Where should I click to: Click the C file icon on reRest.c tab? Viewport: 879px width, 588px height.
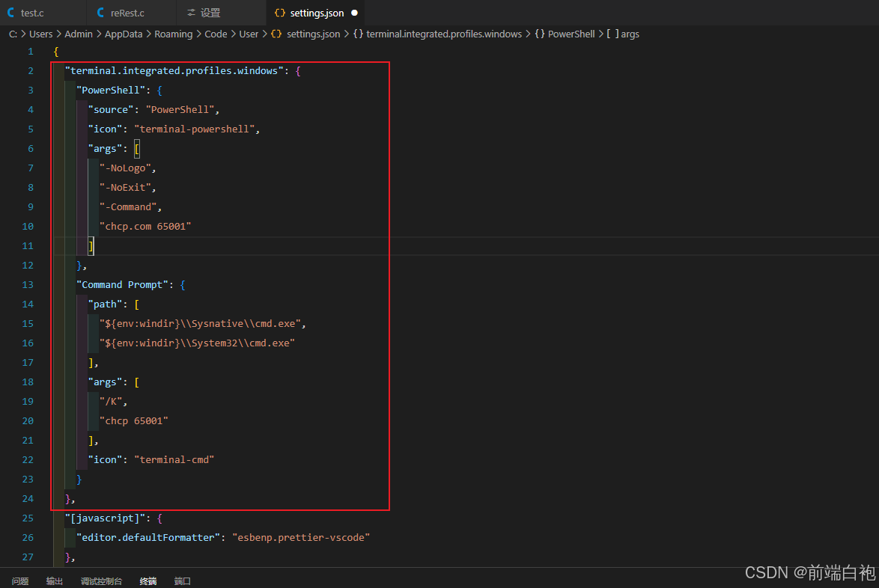point(100,12)
